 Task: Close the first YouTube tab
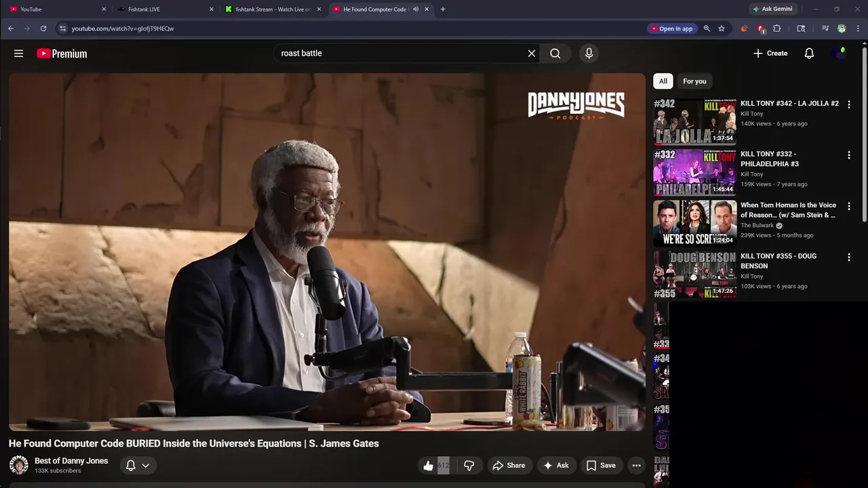click(104, 9)
